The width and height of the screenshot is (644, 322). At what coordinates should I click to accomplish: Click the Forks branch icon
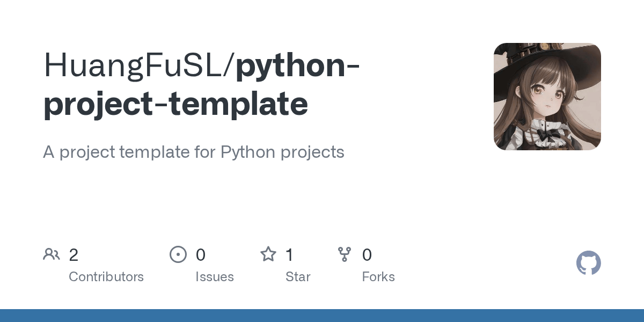pos(345,254)
